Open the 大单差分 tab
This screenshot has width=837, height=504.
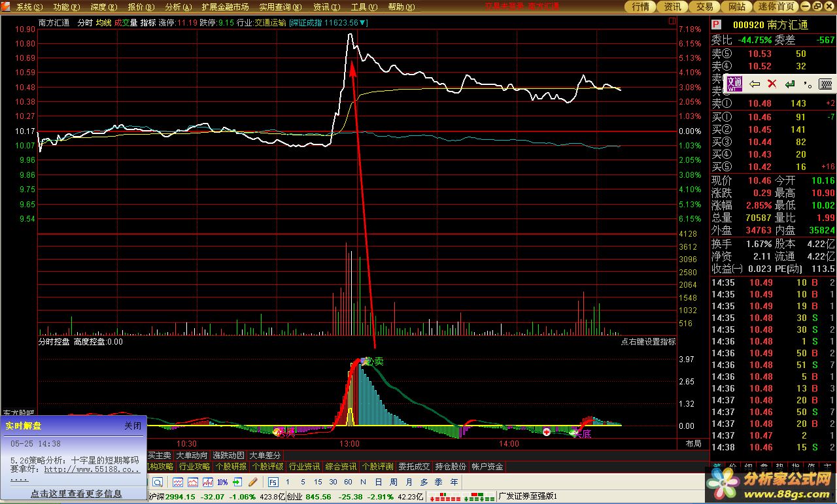click(x=265, y=455)
